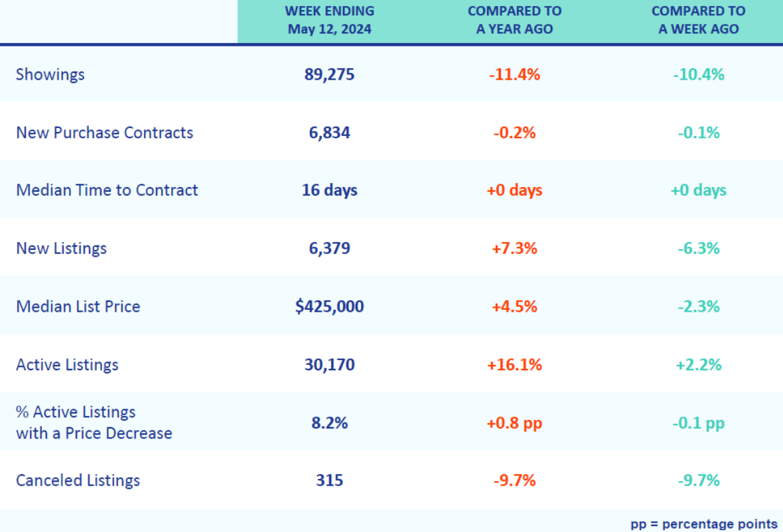Select the 6,834 contracts value
Viewport: 783px width, 532px height.
pyautogui.click(x=329, y=133)
